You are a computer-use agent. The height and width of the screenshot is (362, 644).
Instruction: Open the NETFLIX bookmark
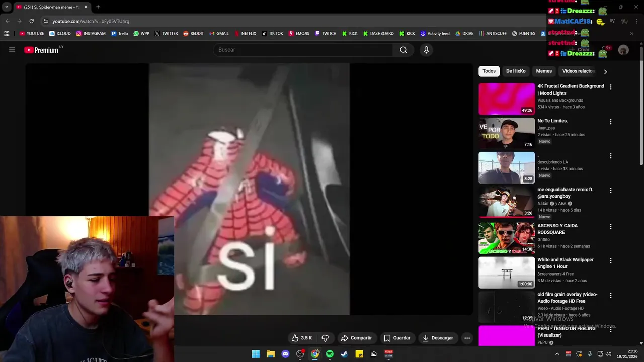point(245,34)
